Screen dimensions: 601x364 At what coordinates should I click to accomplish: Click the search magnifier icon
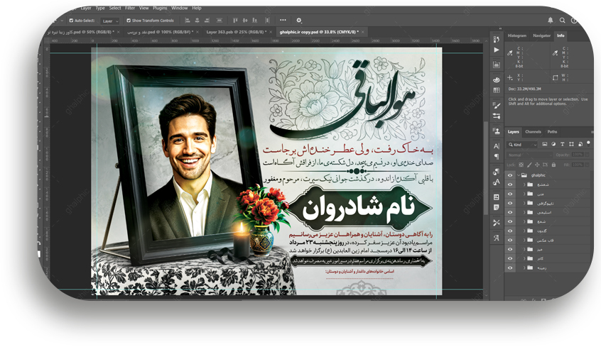click(x=563, y=21)
